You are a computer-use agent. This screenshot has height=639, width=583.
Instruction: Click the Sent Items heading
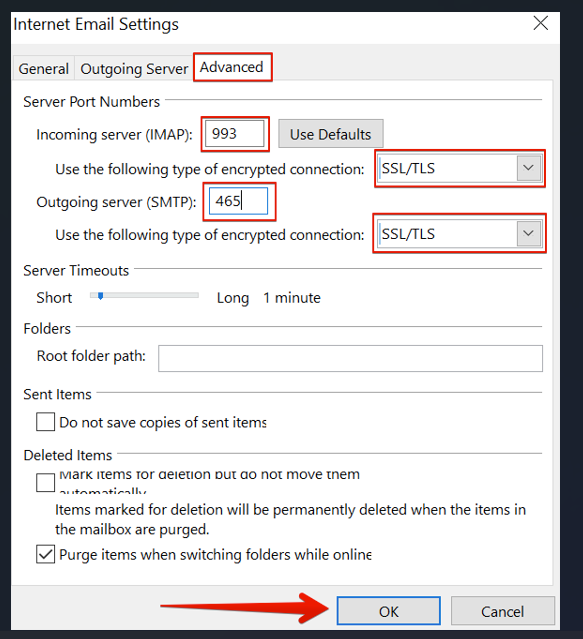pyautogui.click(x=57, y=394)
